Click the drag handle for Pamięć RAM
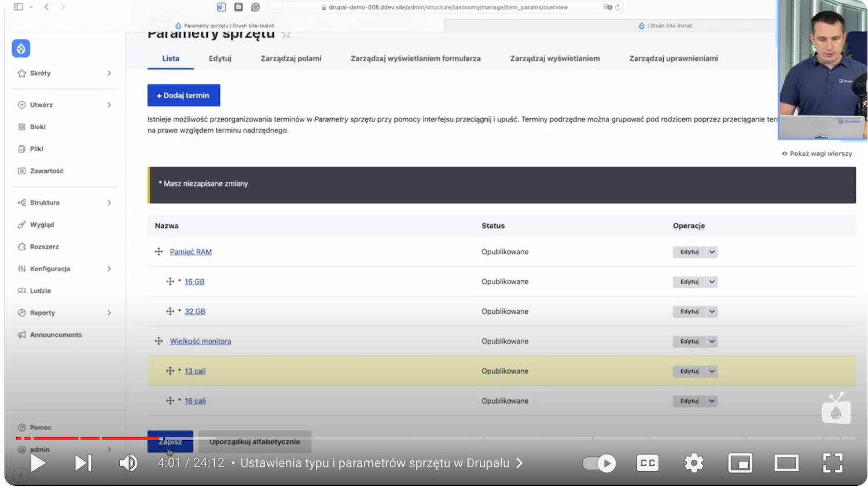This screenshot has width=868, height=487. point(159,252)
